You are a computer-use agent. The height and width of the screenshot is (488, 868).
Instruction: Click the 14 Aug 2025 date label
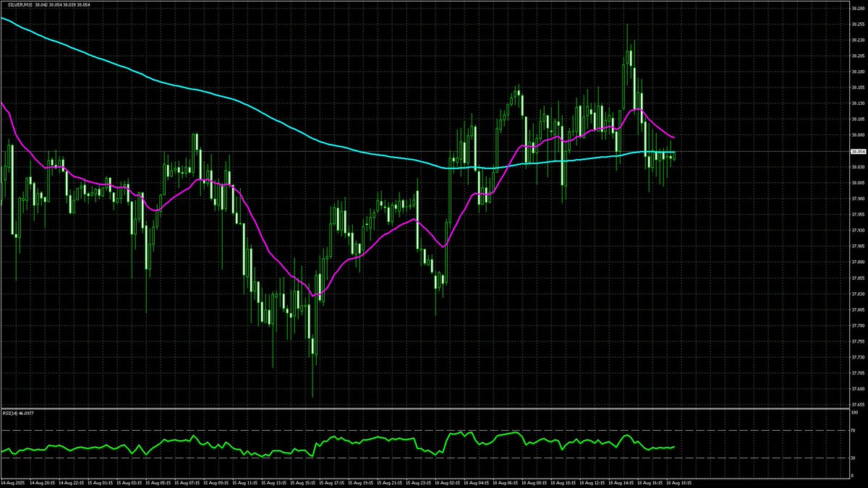(14, 482)
